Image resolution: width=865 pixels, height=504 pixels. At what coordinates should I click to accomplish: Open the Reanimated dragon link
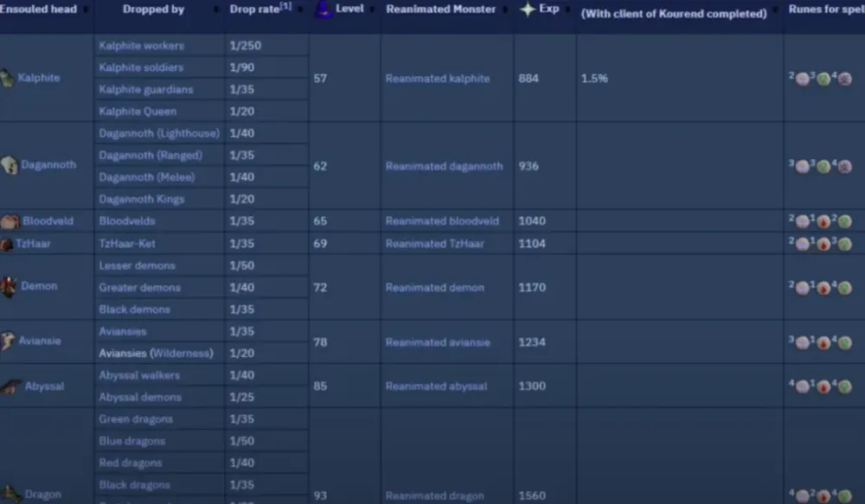(x=435, y=495)
